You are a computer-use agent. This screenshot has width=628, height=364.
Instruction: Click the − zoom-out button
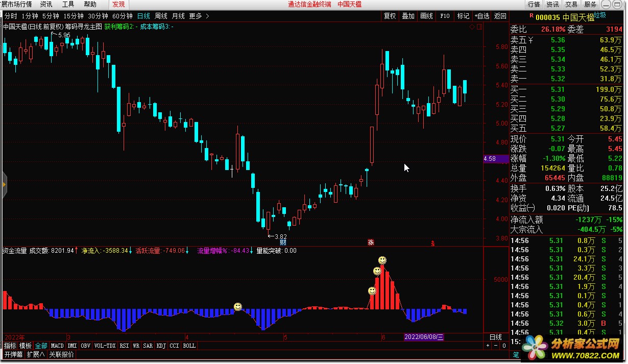coord(496,346)
